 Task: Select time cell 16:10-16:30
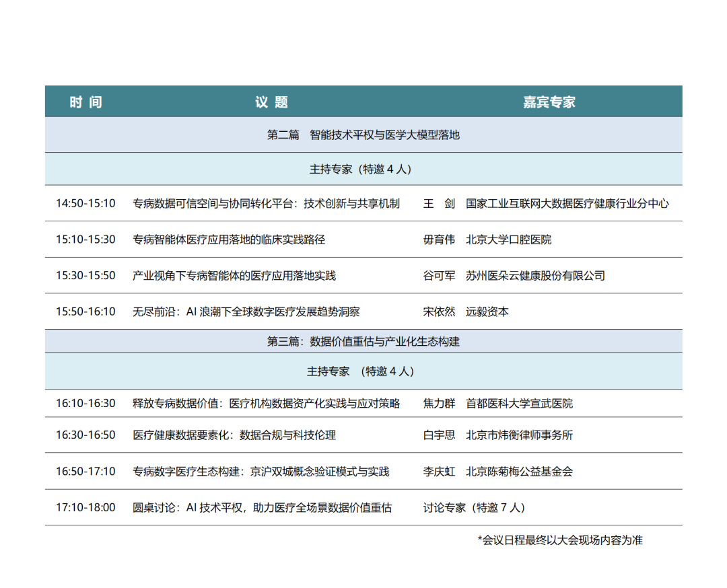tap(85, 404)
